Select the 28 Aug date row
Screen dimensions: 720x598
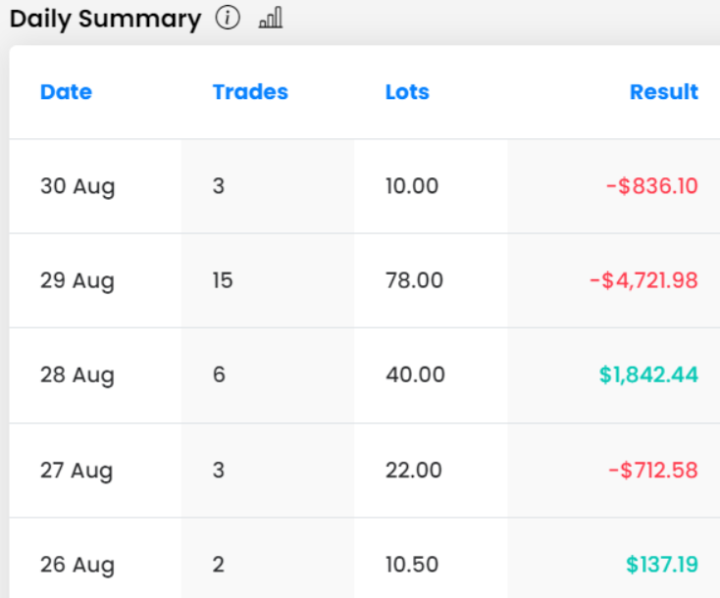pyautogui.click(x=77, y=376)
